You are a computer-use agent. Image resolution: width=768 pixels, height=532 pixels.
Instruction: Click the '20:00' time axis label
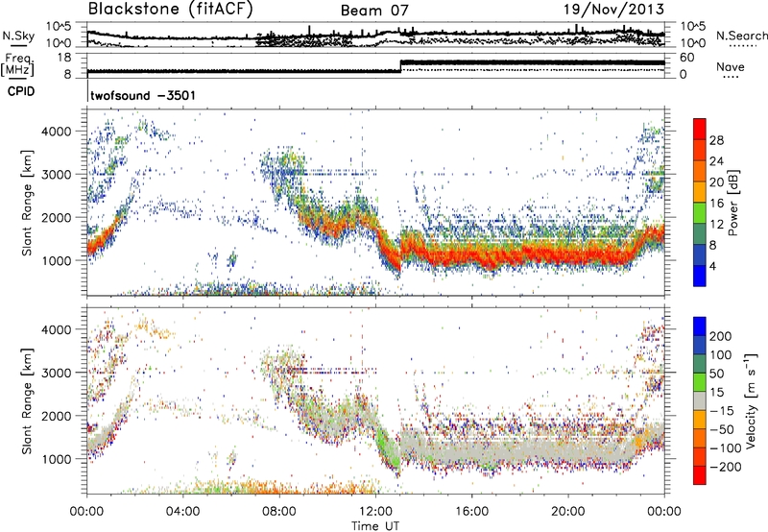click(568, 511)
